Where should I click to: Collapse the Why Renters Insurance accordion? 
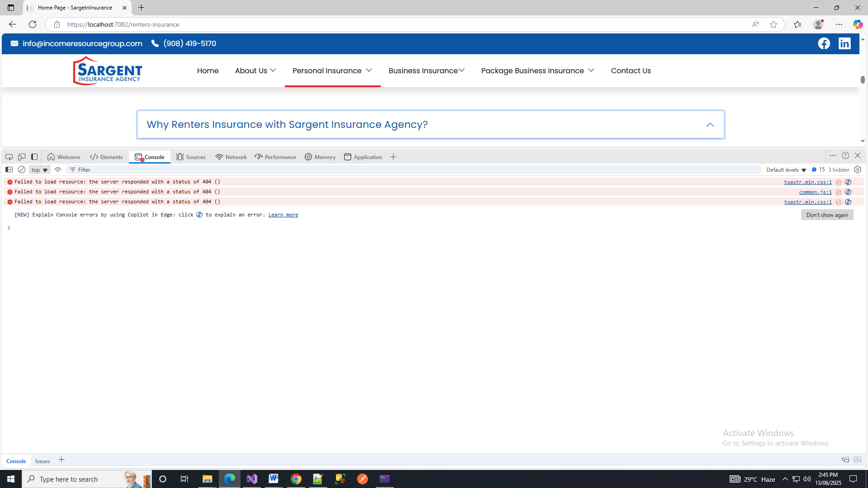point(710,125)
